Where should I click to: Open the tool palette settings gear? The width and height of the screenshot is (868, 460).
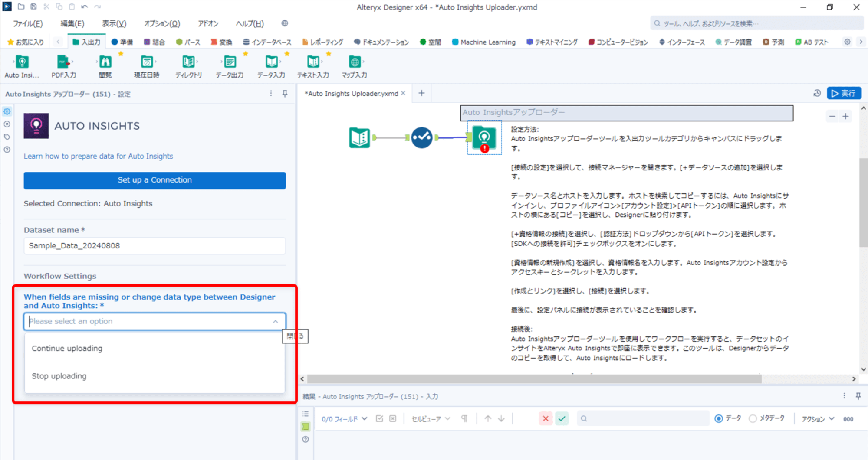(847, 42)
